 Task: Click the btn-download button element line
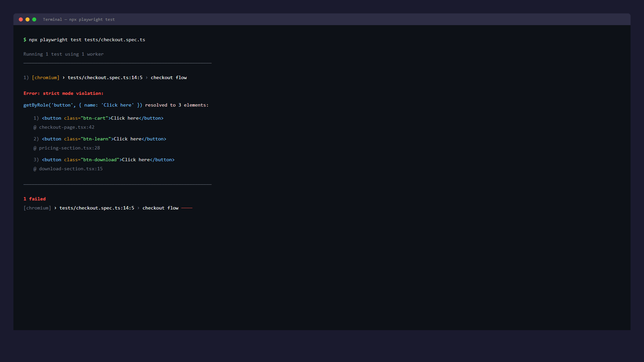point(108,160)
